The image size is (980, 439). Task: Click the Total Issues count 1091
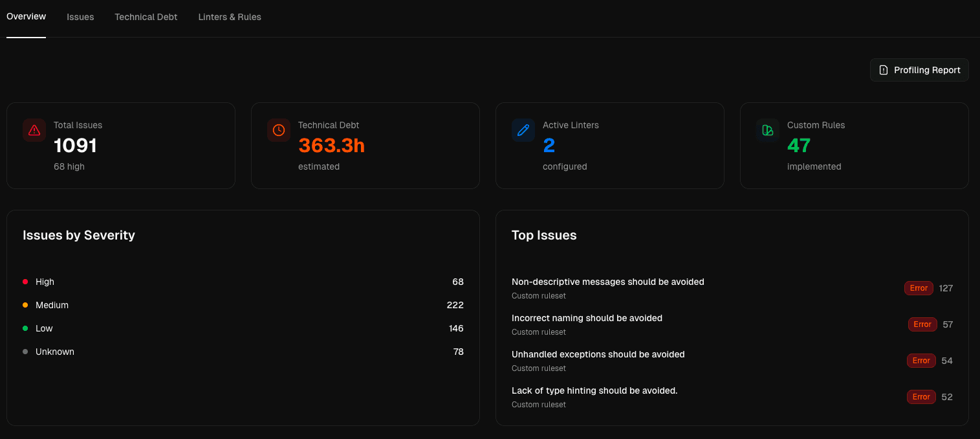(x=75, y=146)
